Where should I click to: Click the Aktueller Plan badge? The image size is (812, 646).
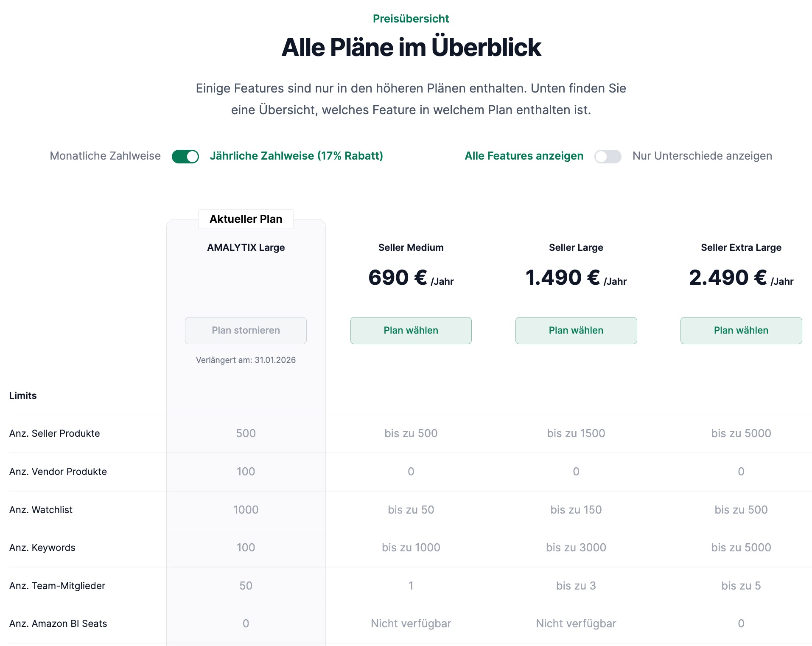pyautogui.click(x=246, y=219)
